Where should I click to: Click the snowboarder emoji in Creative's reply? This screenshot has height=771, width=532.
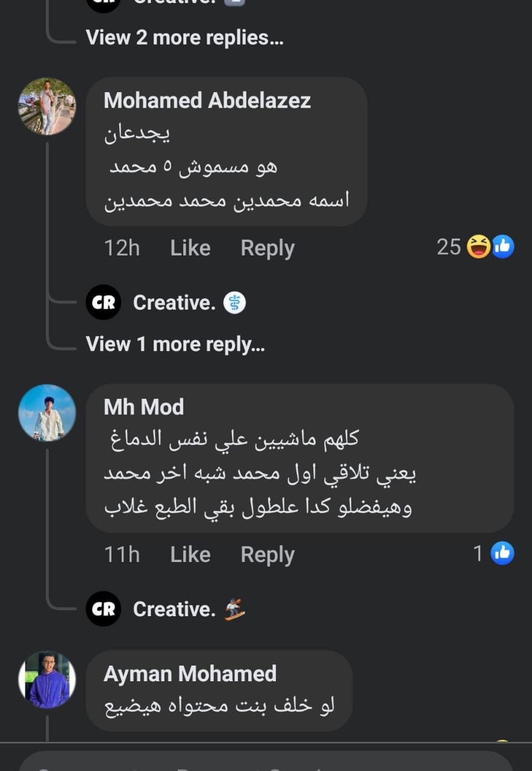(x=235, y=610)
